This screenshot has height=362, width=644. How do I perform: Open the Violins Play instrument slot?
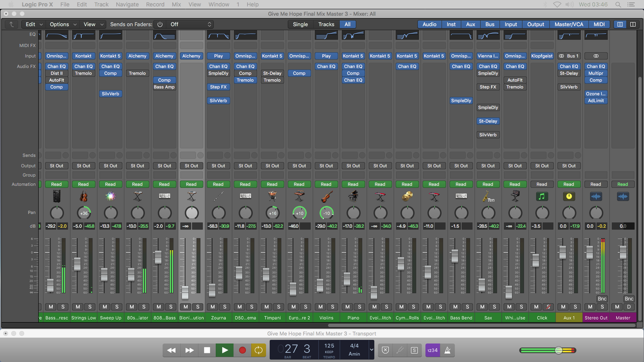coord(326,56)
